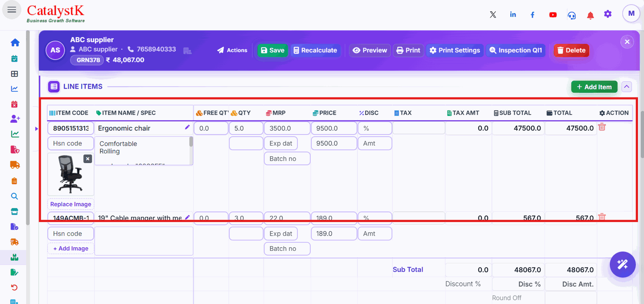Viewport: 644px width, 304px height.
Task: Open settings gear in top bar
Action: [608, 14]
